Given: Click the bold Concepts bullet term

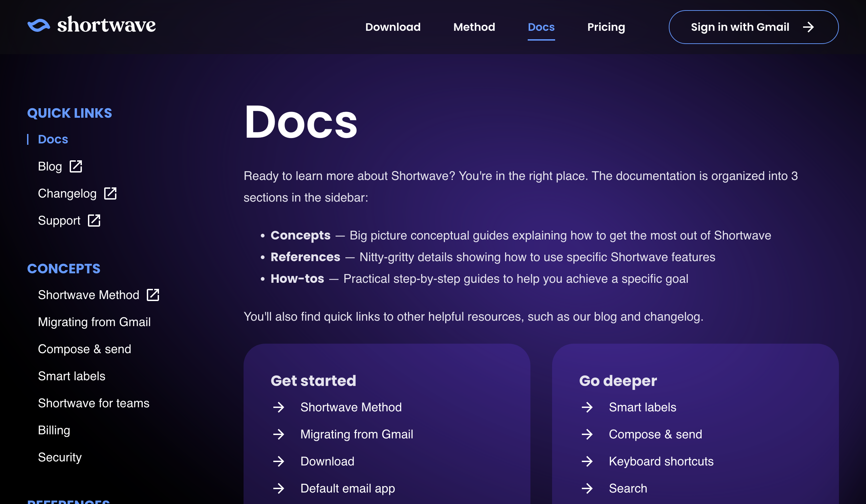Looking at the screenshot, I should pos(300,235).
